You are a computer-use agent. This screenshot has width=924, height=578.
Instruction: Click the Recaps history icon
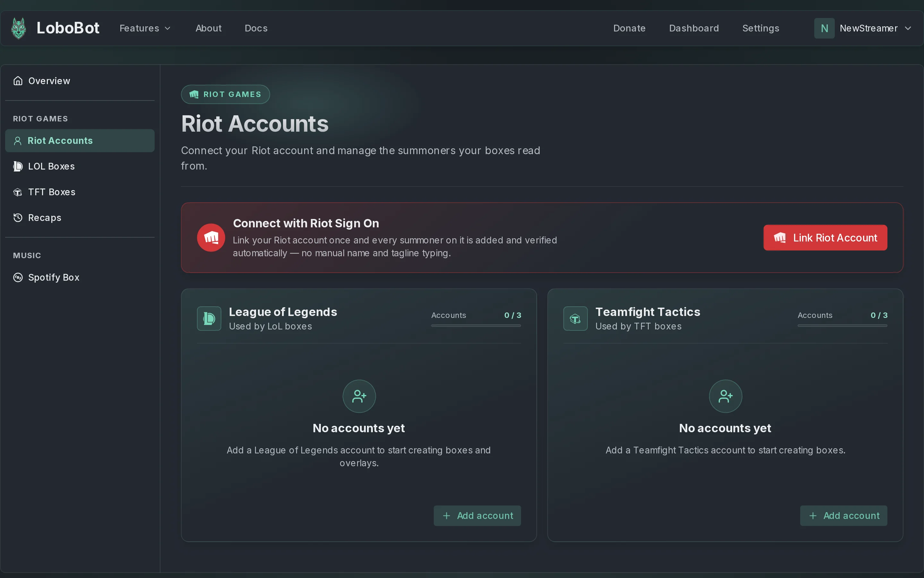(x=18, y=217)
